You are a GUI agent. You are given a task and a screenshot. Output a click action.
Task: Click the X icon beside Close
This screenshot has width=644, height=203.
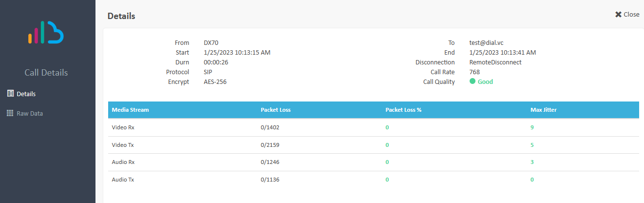tap(618, 15)
